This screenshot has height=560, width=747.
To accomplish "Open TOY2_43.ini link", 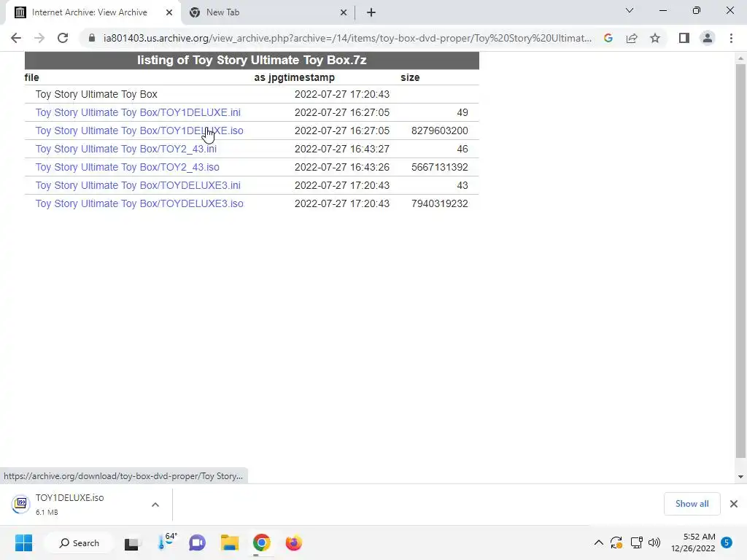I will pyautogui.click(x=125, y=149).
